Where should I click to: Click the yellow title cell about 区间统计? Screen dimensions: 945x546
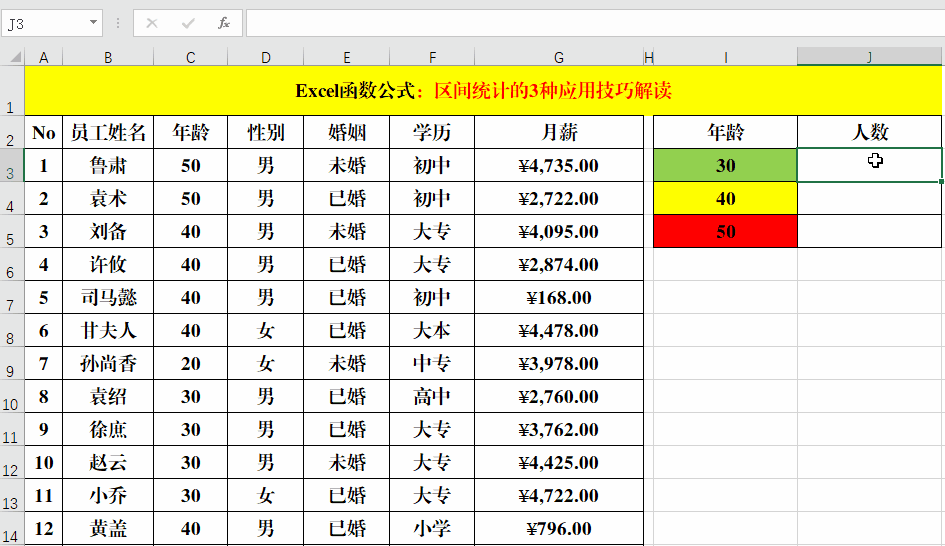click(x=483, y=90)
